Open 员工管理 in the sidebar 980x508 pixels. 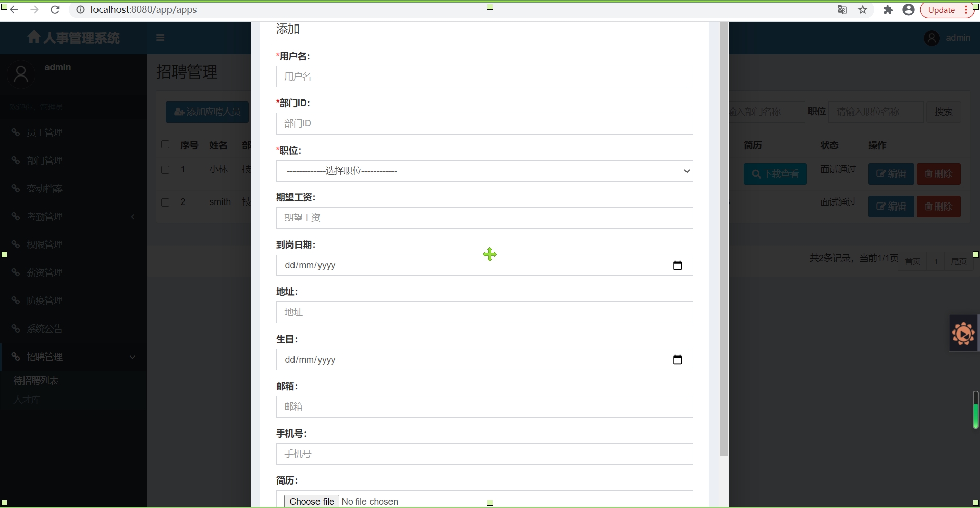pyautogui.click(x=44, y=133)
